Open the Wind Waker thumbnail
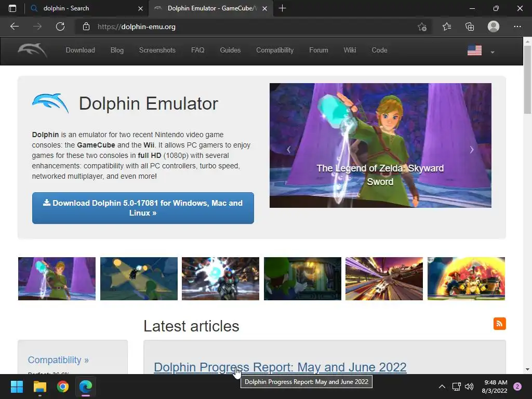 139,278
